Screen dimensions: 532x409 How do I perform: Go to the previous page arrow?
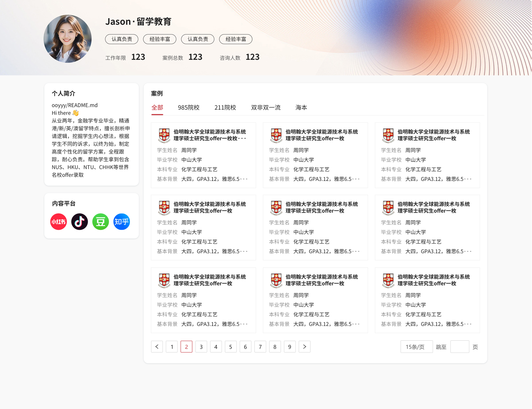pos(157,347)
